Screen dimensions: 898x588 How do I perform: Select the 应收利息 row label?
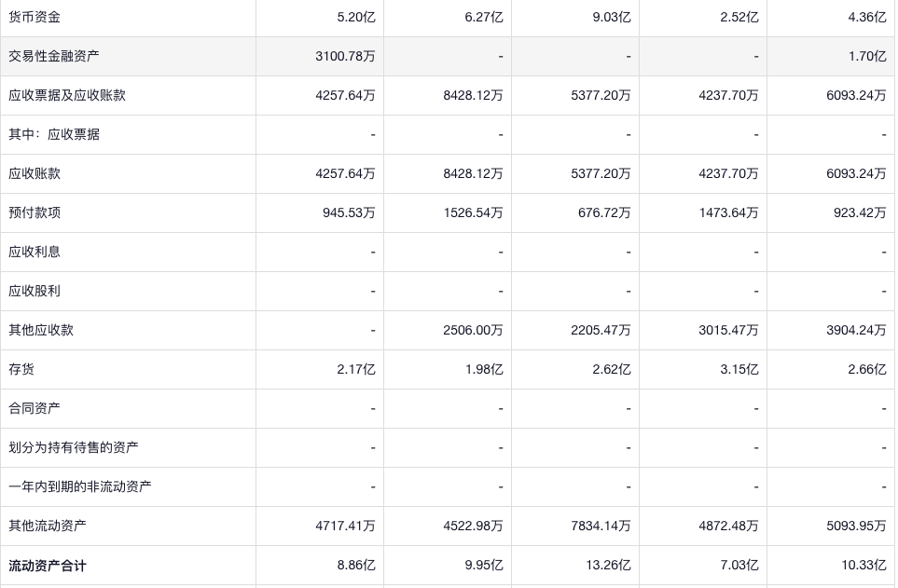(35, 252)
